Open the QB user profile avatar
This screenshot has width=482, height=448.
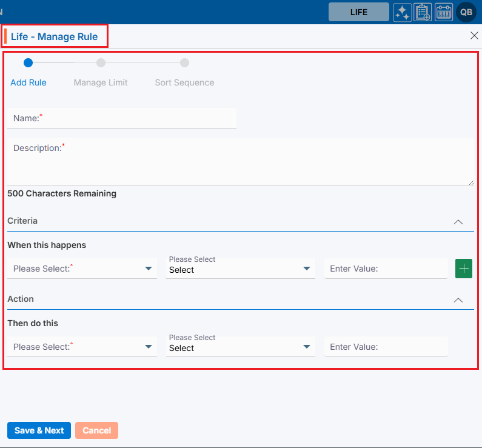466,12
